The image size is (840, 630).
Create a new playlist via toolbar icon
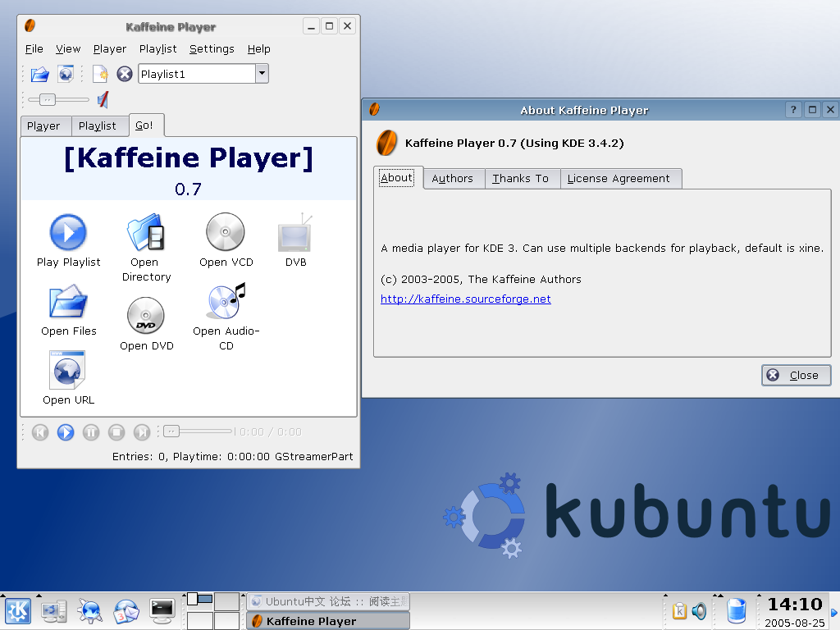(100, 74)
